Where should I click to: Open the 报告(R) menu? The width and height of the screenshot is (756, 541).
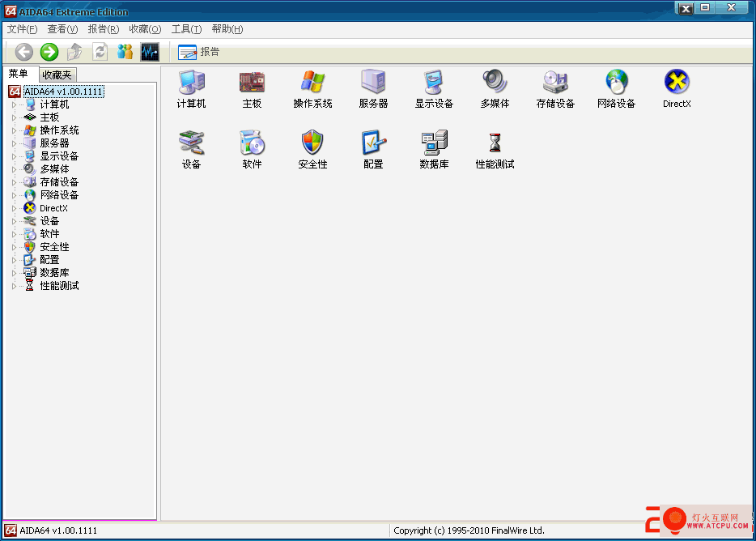point(104,29)
